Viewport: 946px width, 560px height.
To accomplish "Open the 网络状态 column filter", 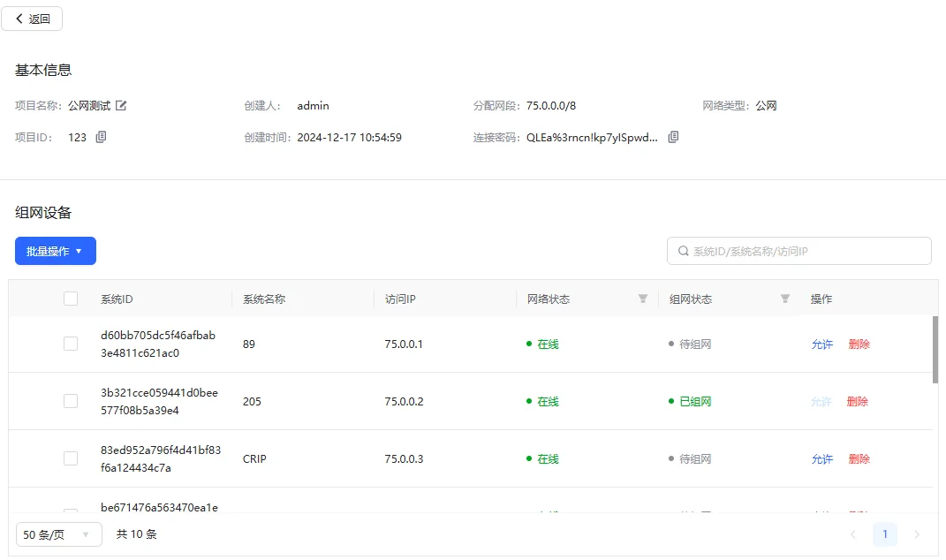I will click(x=643, y=299).
